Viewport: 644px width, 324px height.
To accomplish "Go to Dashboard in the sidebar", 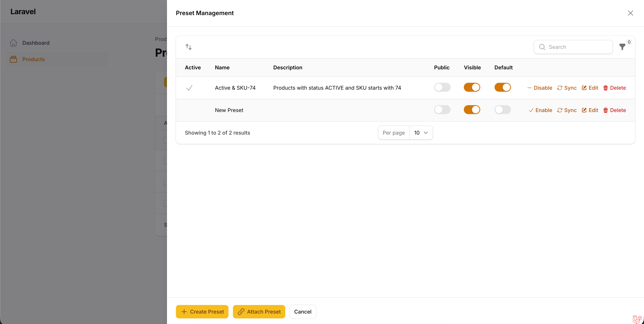I will pos(36,43).
